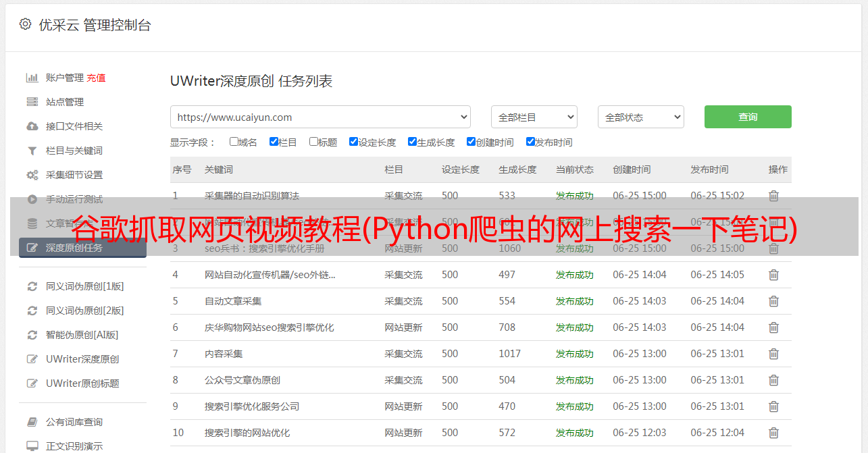Select 公有词库查询 sidebar item
The image size is (868, 453).
coord(74,422)
